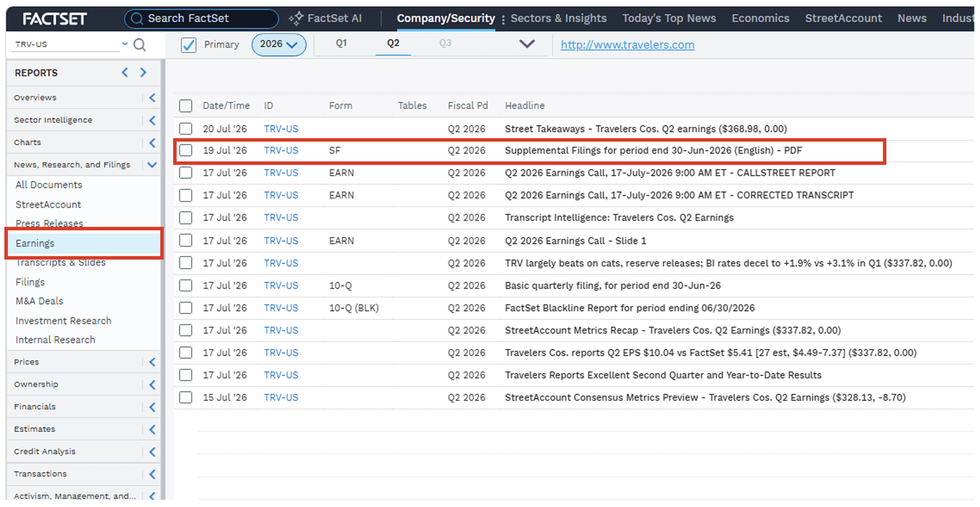Select the Transcript Intelligence row checkbox
The image size is (980, 507).
[185, 218]
